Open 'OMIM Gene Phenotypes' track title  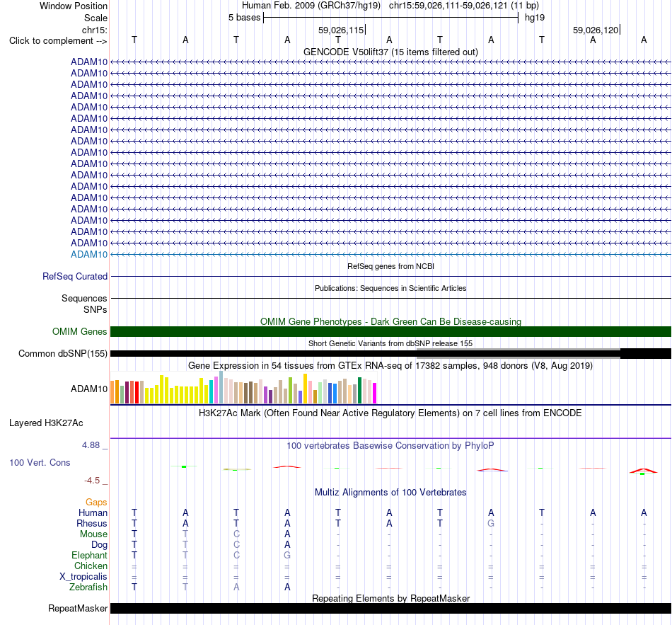click(x=390, y=322)
